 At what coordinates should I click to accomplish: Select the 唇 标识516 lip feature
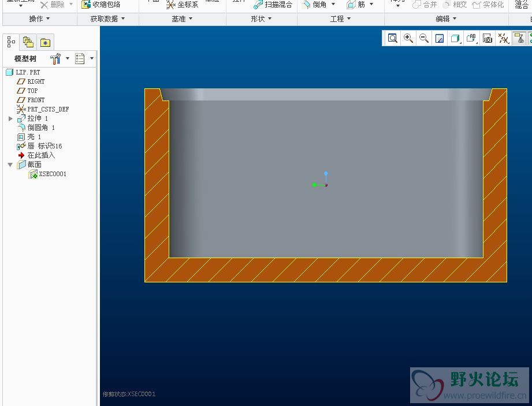tap(39, 146)
